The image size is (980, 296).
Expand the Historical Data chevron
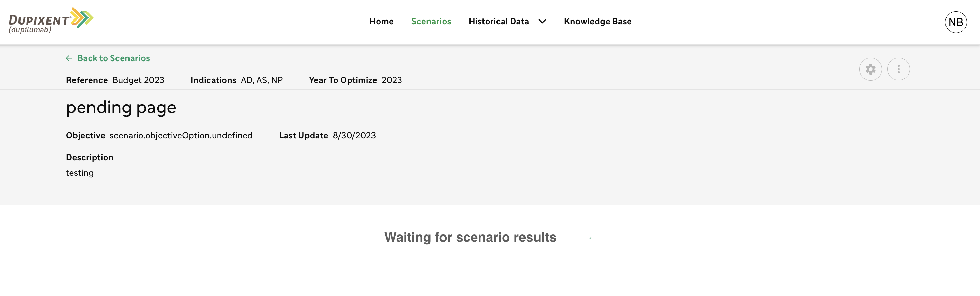pos(542,21)
